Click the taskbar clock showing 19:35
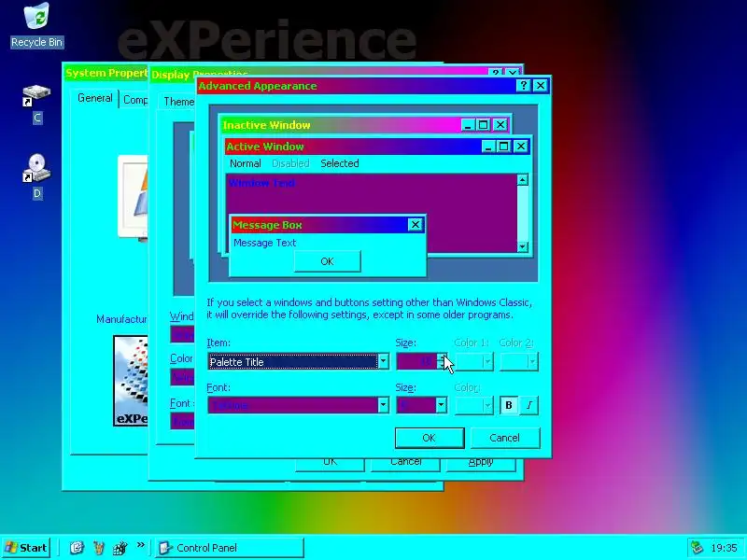Viewport: 747px width, 560px height. click(x=724, y=548)
